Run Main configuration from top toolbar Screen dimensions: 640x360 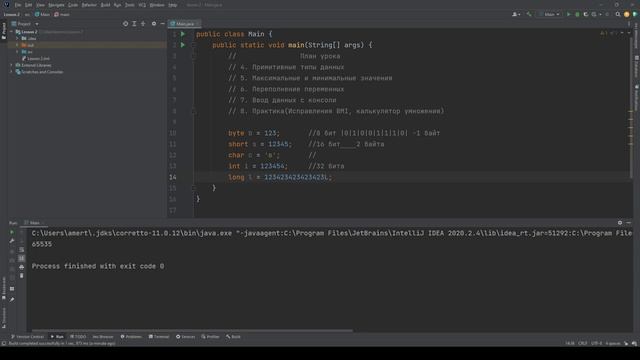(569, 14)
